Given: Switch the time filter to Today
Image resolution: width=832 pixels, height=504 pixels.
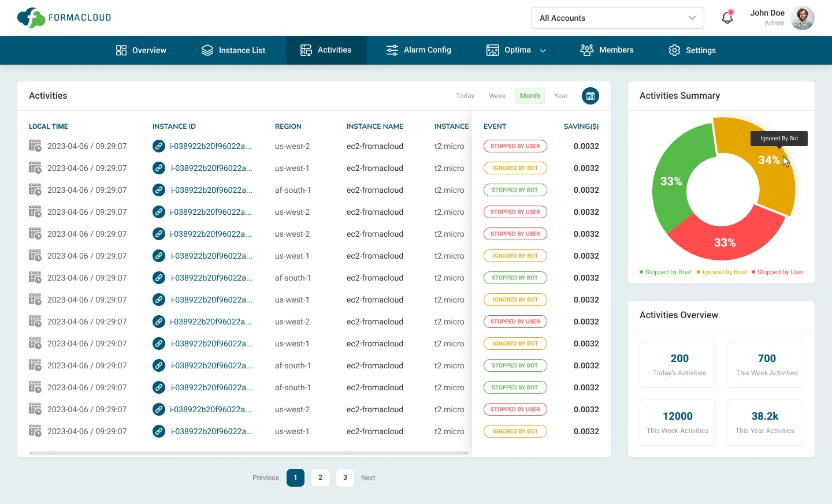Looking at the screenshot, I should [x=465, y=96].
